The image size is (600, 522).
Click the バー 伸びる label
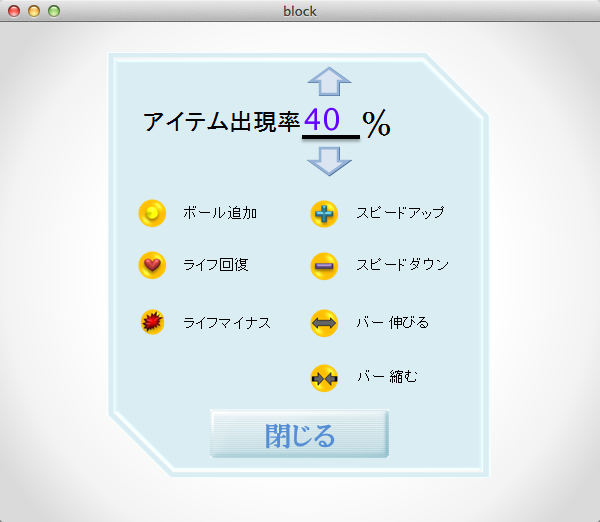point(393,322)
